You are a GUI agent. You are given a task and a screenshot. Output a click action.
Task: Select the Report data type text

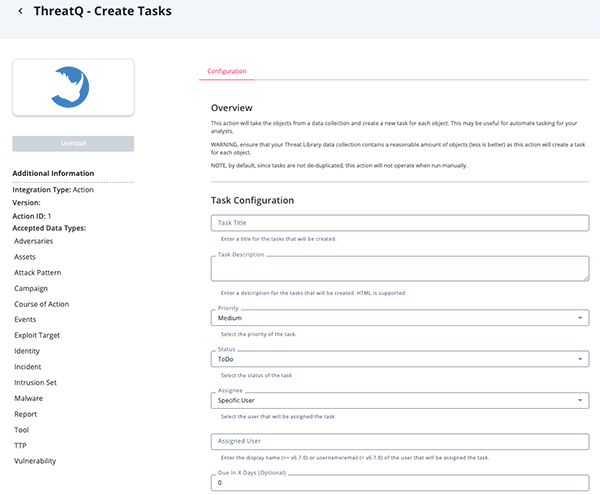click(26, 414)
